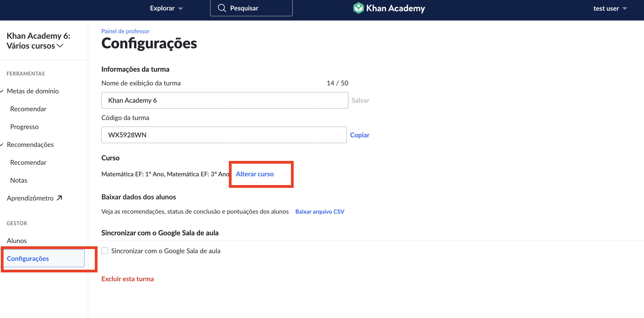
Task: Select the class code field WX5928WN
Action: click(x=224, y=135)
